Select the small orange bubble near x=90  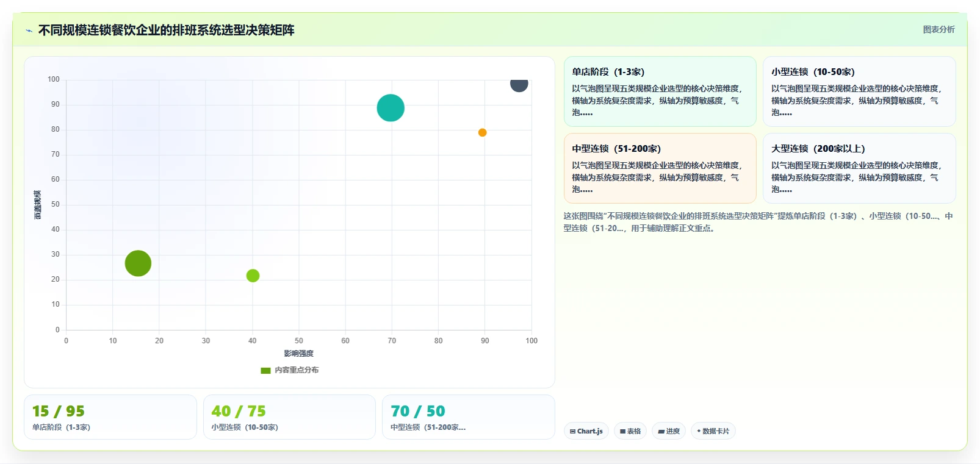(482, 132)
